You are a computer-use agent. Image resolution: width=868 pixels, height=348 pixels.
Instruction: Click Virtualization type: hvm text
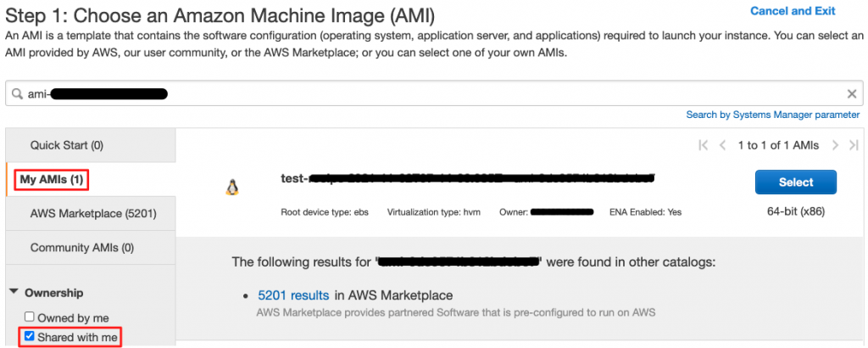[x=434, y=211]
